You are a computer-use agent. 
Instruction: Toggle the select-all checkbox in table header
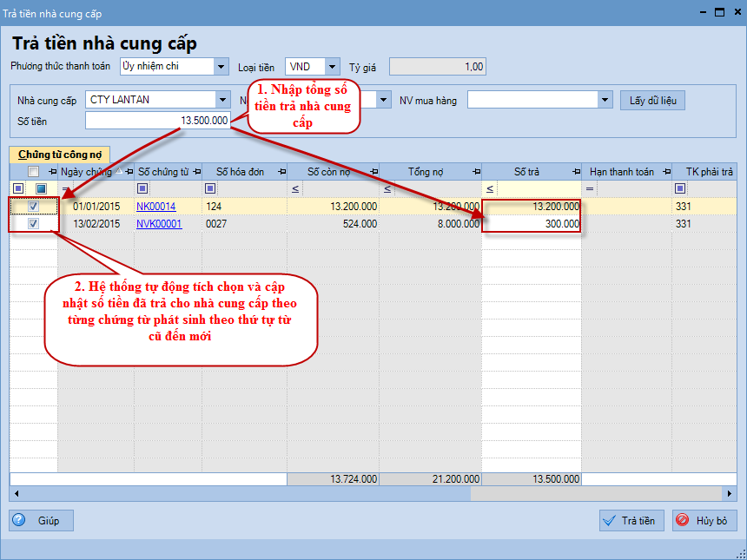click(x=33, y=172)
